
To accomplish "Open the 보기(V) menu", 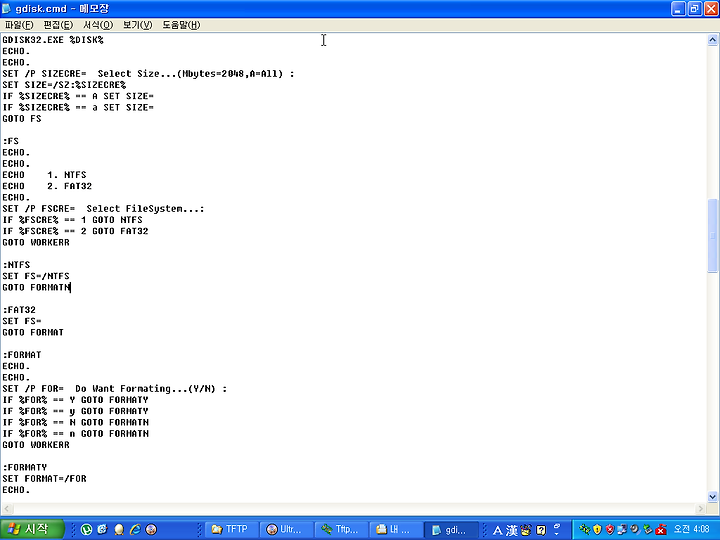I will [137, 25].
